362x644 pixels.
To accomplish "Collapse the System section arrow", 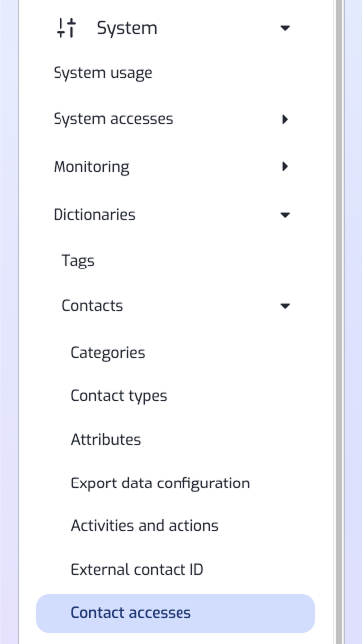I will point(285,28).
